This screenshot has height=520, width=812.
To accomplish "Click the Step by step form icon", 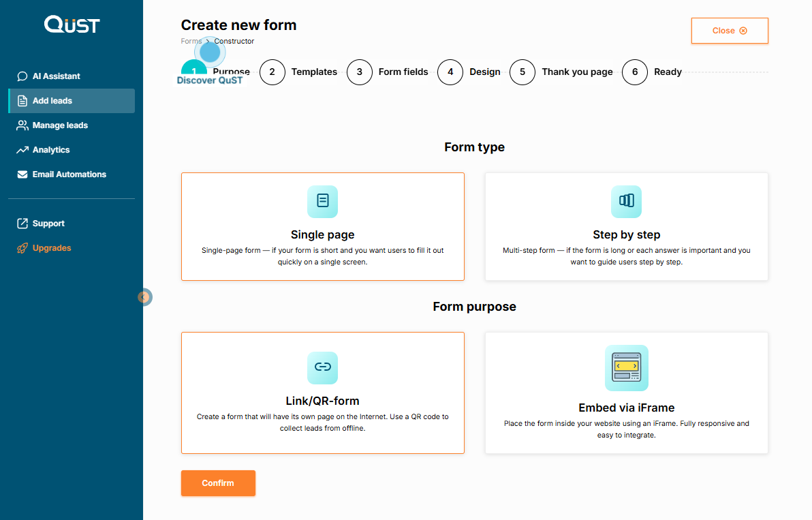I will point(626,201).
